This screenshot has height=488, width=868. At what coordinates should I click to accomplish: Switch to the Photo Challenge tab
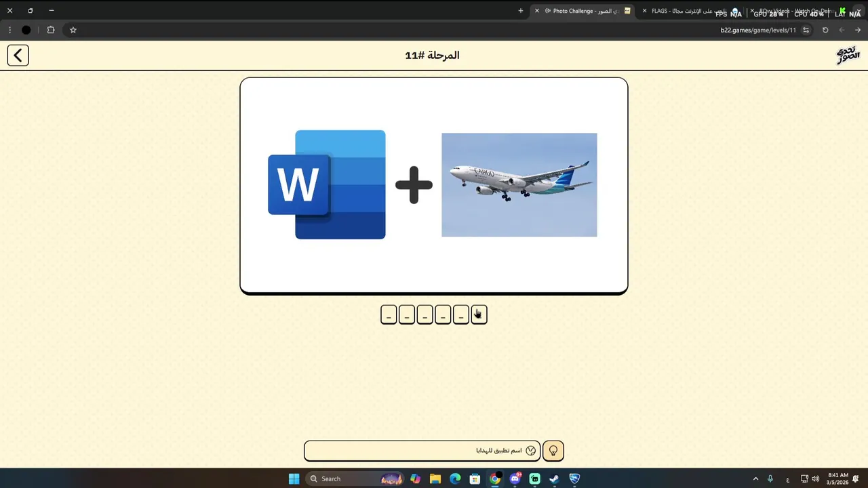pos(583,11)
